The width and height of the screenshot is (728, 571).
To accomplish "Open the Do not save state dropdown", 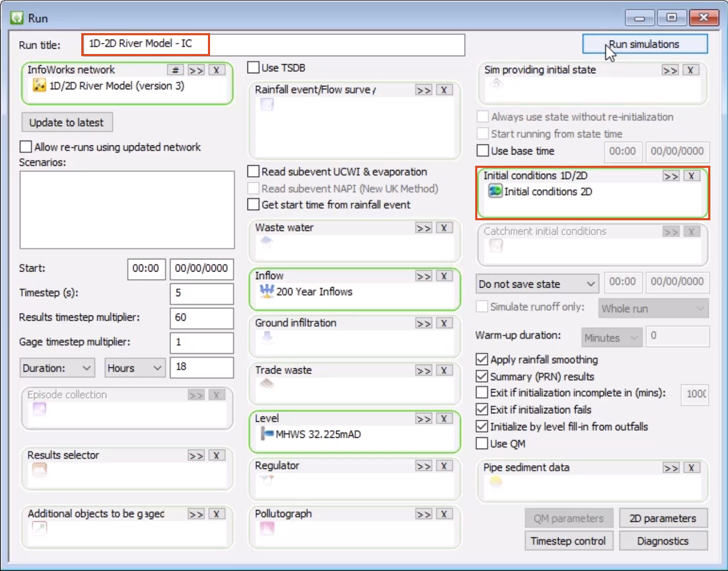I will [x=537, y=284].
